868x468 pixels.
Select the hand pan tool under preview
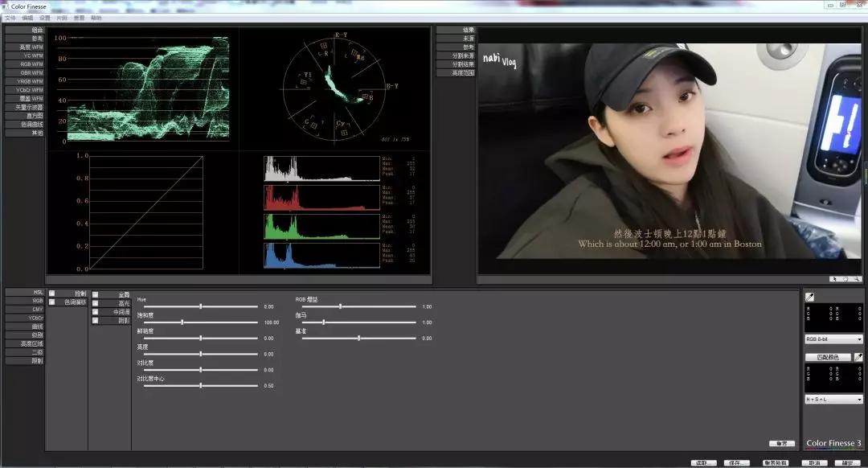click(x=845, y=279)
